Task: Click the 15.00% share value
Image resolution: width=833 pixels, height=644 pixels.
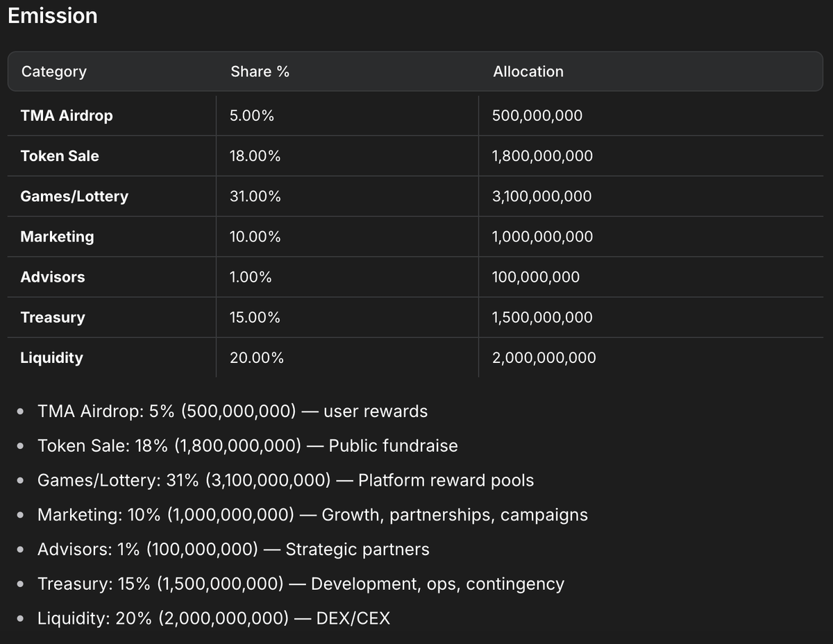Action: (x=255, y=317)
